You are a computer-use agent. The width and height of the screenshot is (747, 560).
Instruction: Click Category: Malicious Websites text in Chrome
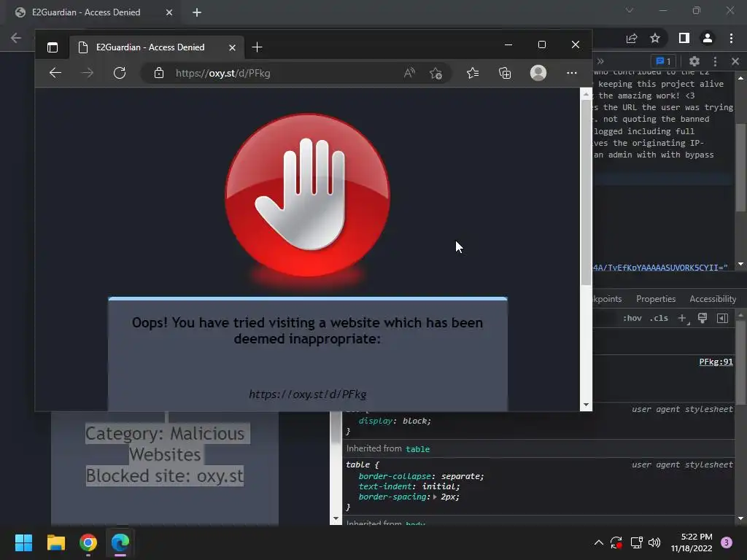[165, 444]
